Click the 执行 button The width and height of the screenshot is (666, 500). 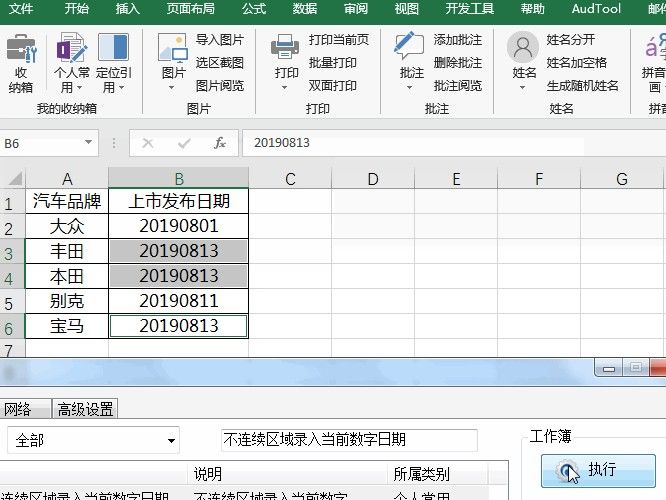click(598, 470)
